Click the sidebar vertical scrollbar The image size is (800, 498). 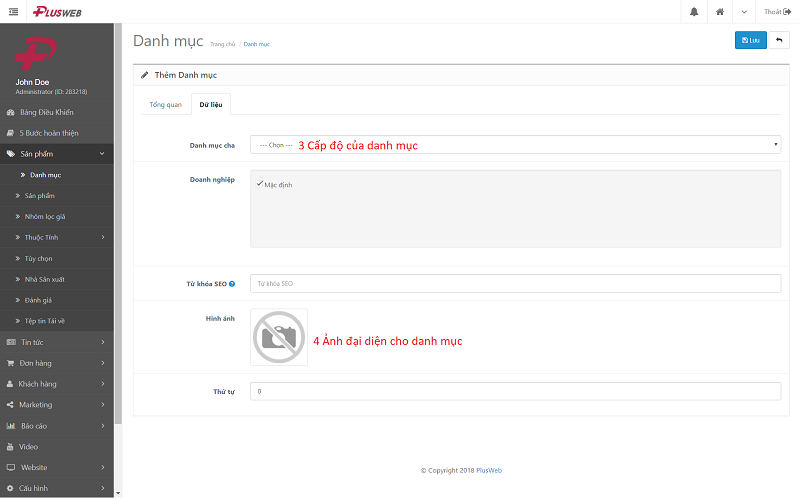pyautogui.click(x=118, y=223)
